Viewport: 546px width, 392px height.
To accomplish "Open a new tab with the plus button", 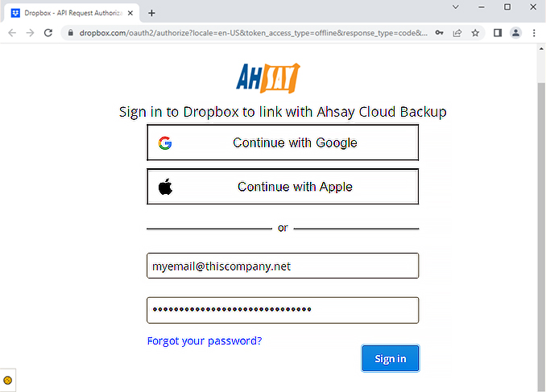I will [151, 13].
